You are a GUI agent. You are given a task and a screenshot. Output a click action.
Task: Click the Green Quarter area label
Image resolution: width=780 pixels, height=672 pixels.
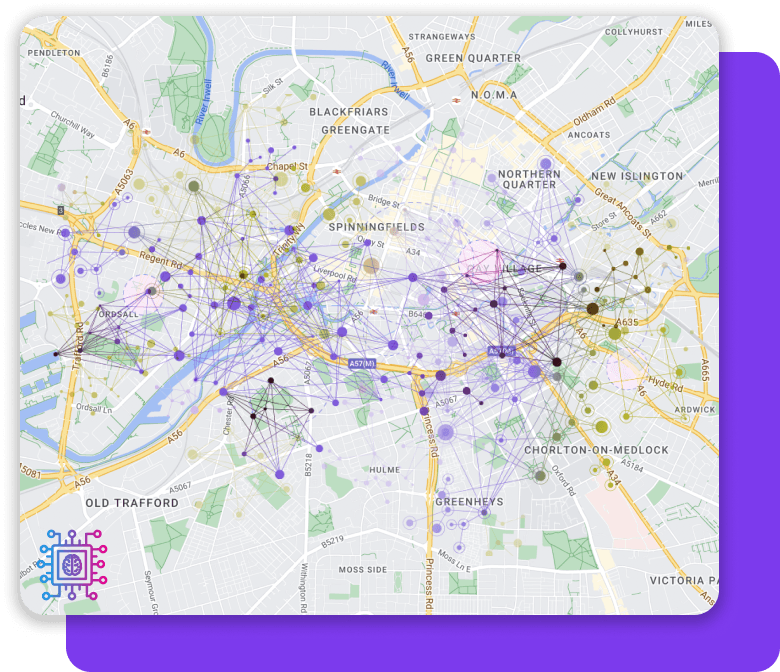473,58
